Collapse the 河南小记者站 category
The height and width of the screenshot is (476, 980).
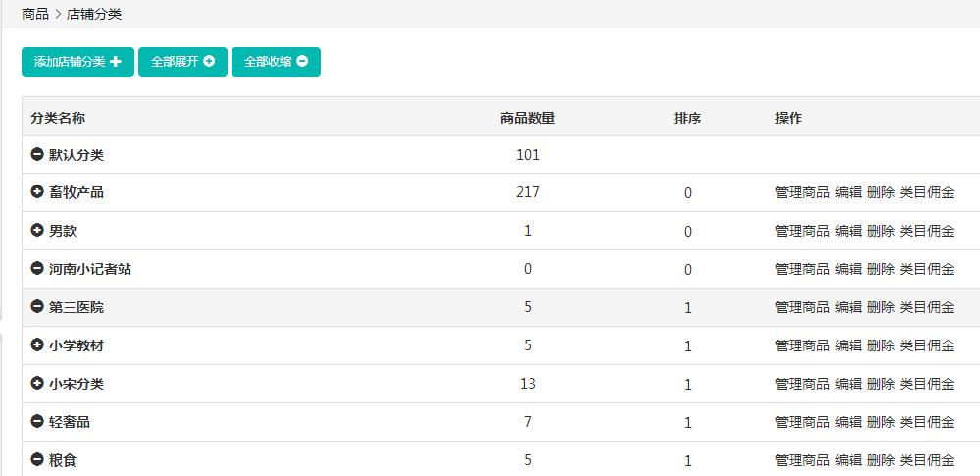tap(37, 269)
